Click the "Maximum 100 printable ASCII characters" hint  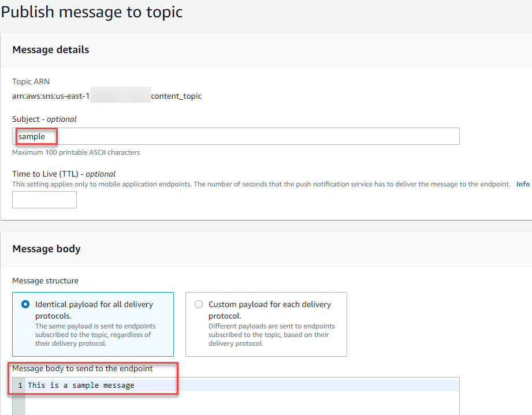76,152
